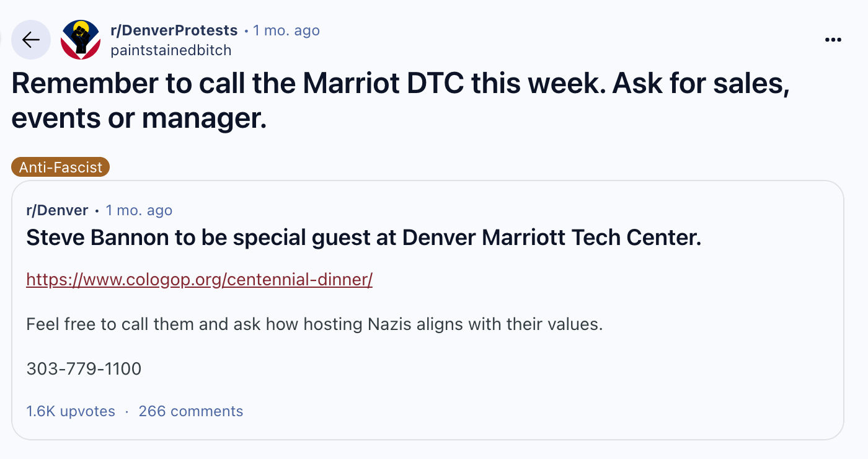Filter by the Anti-Fascist flair tag
Screen dimensions: 868x459
click(x=61, y=167)
